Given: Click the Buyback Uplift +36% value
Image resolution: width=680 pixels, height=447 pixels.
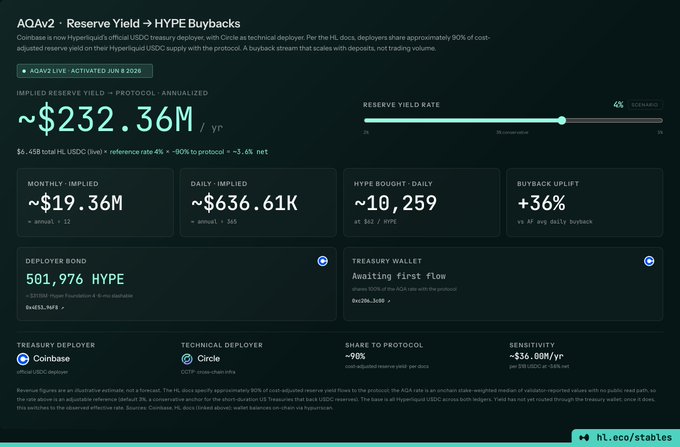Looking at the screenshot, I should click(x=541, y=203).
